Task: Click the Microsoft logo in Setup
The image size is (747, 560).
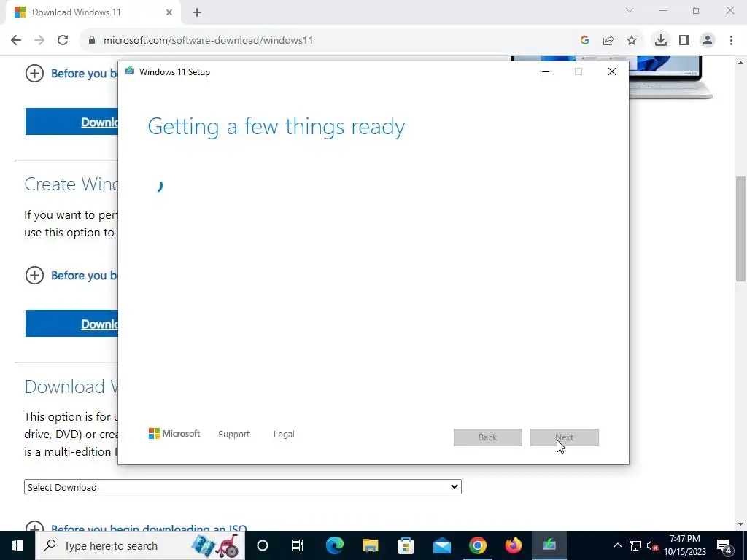Action: [174, 433]
